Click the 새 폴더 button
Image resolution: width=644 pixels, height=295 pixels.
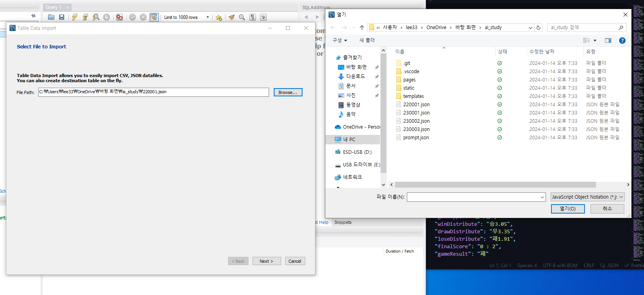pos(367,40)
